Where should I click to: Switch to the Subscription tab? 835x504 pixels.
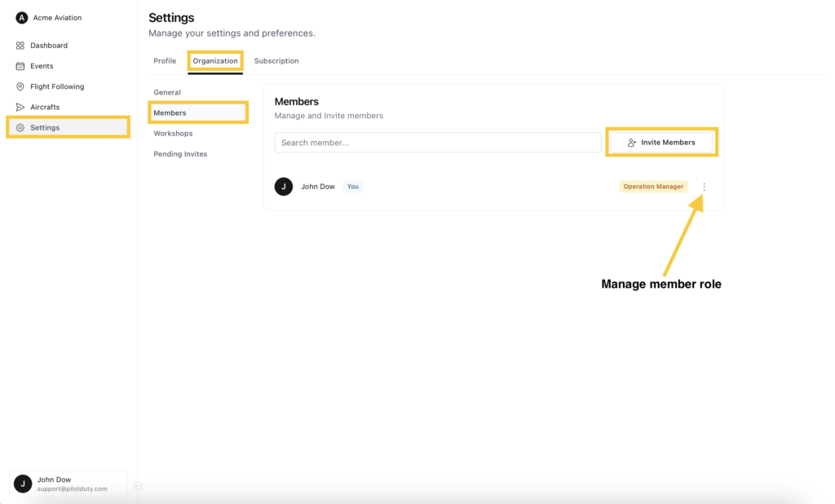[276, 60]
